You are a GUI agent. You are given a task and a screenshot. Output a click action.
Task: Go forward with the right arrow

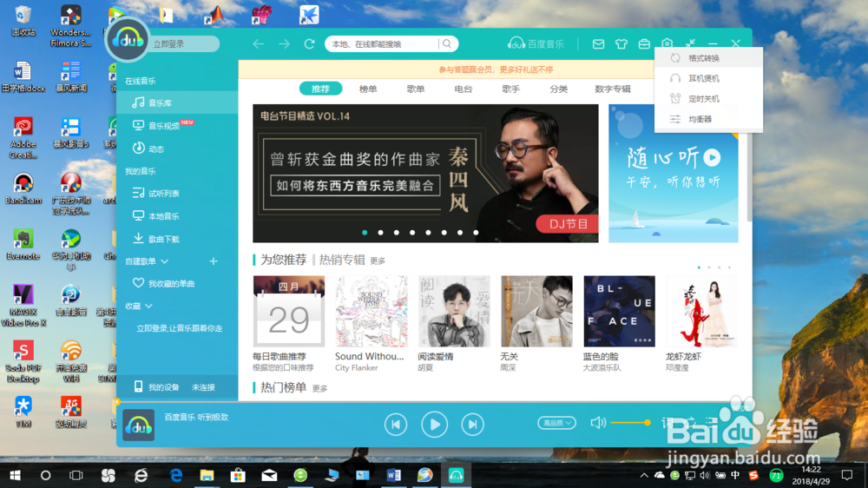point(284,43)
